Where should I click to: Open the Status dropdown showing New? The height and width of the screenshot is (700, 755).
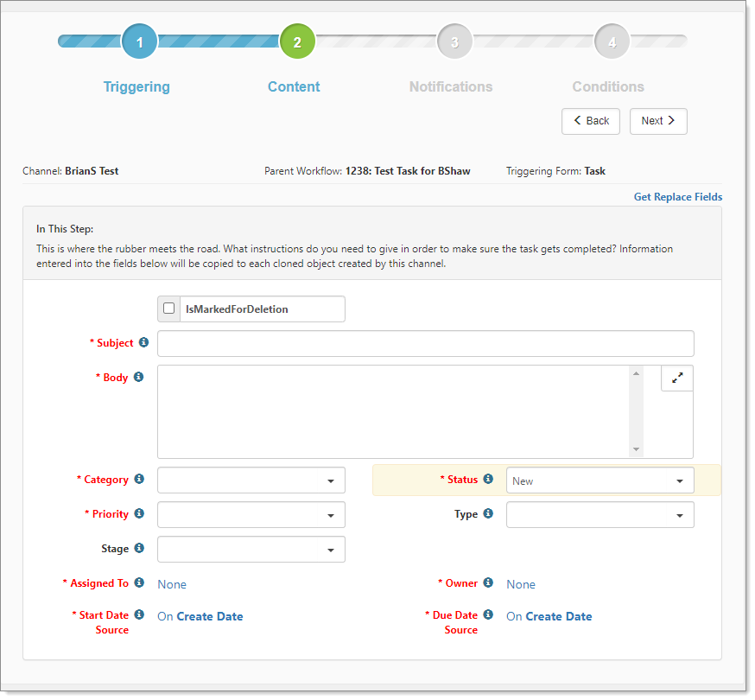click(600, 480)
